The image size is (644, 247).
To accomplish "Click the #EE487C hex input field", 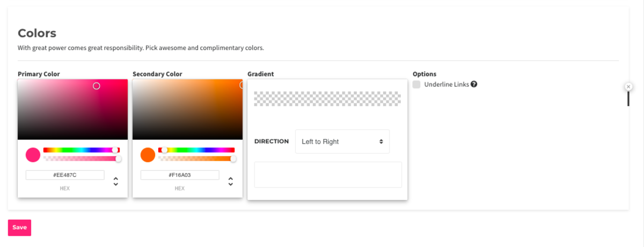I will 65,175.
